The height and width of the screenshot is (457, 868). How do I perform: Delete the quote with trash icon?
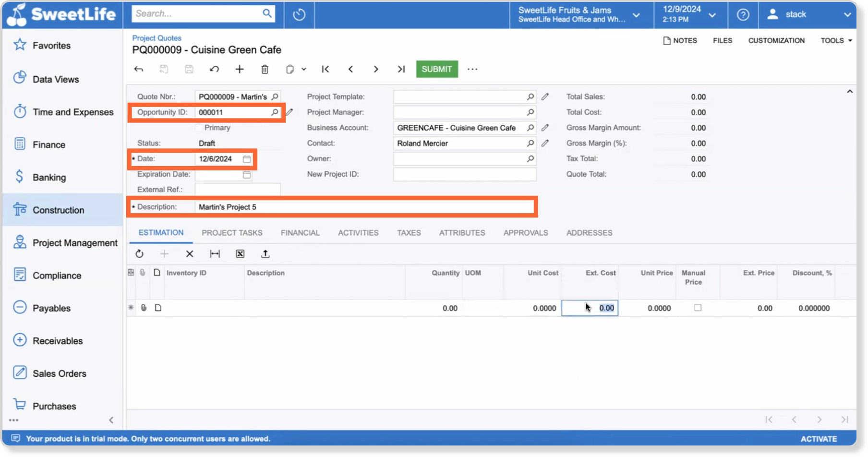(x=265, y=69)
